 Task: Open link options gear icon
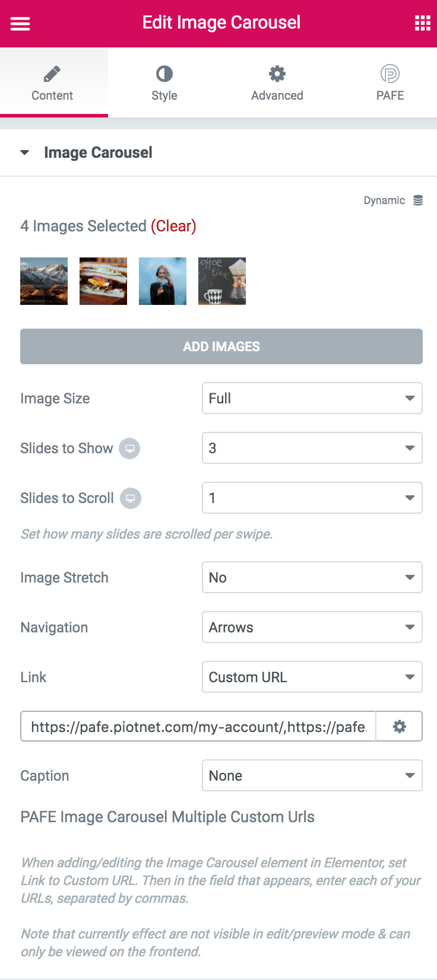tap(400, 726)
